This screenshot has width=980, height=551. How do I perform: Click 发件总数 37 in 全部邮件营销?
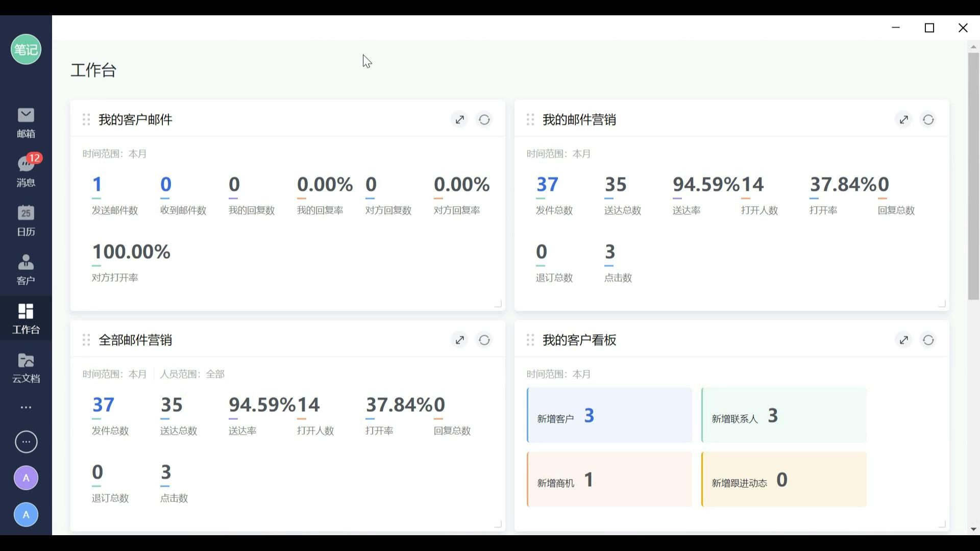coord(103,405)
